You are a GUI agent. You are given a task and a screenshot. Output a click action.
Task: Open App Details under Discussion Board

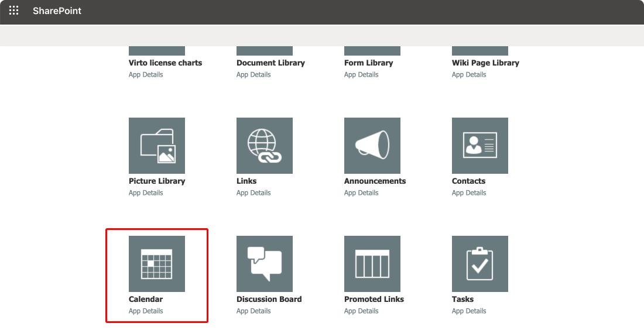(x=254, y=311)
